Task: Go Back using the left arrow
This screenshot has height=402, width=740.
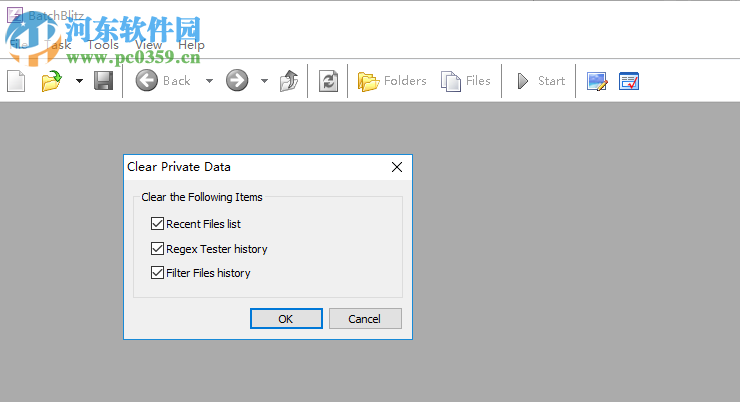Action: coord(163,81)
